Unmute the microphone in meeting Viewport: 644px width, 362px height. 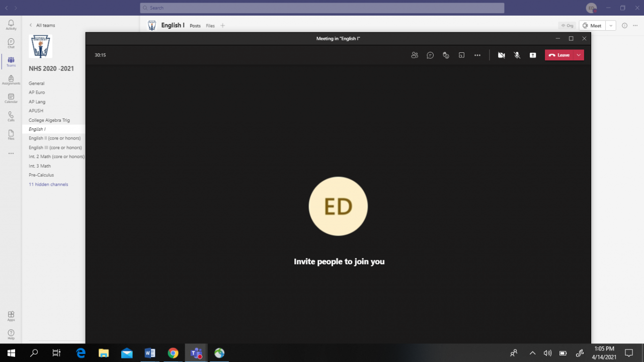517,55
